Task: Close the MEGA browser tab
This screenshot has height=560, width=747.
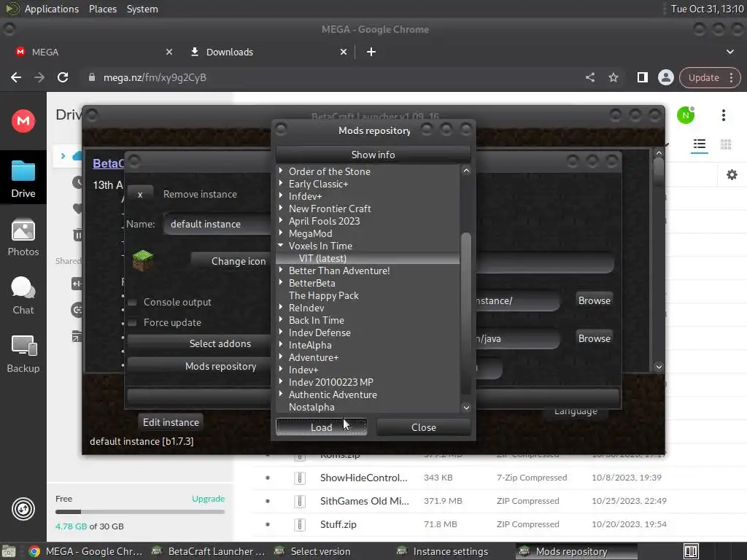Action: (169, 52)
